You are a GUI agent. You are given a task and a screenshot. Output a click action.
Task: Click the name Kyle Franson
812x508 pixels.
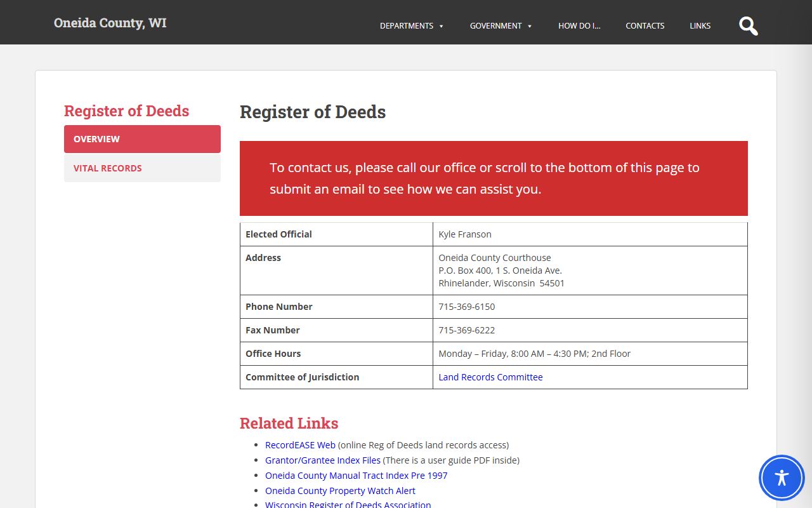pos(465,234)
